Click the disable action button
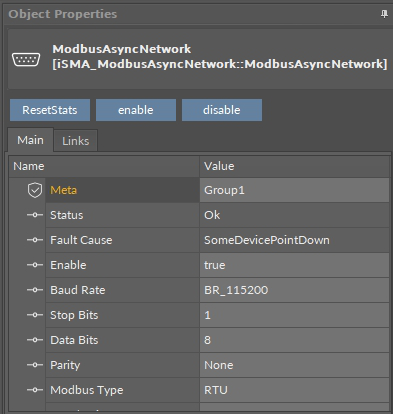Screen dimensions: 393x414 point(222,110)
